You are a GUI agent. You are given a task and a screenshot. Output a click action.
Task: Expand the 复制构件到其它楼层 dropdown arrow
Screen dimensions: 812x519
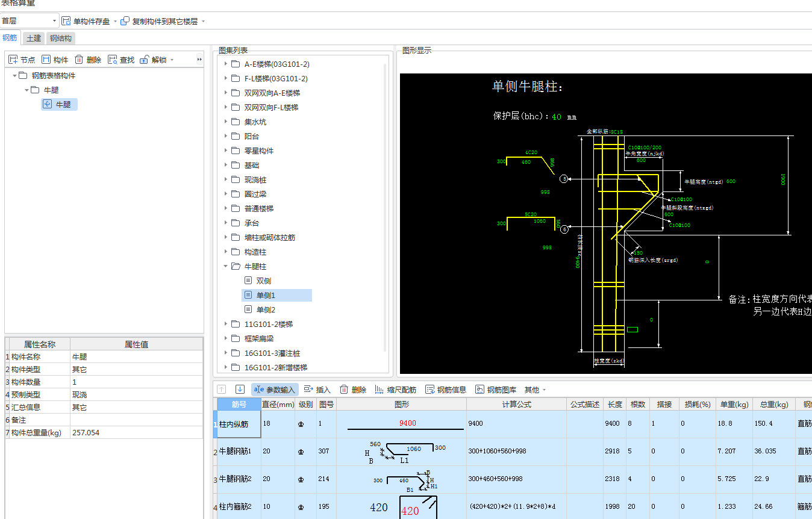203,22
